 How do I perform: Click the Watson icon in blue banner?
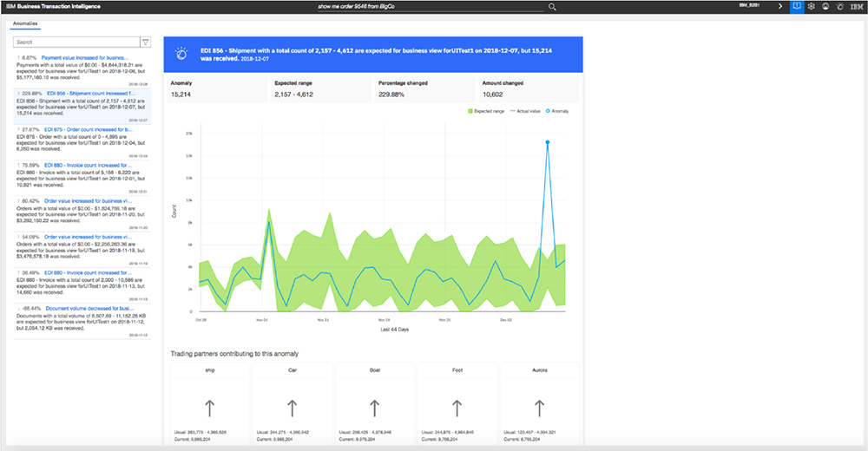pyautogui.click(x=181, y=54)
